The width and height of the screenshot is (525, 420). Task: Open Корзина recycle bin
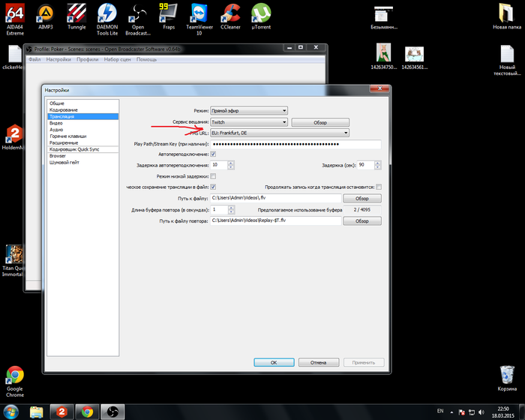507,379
